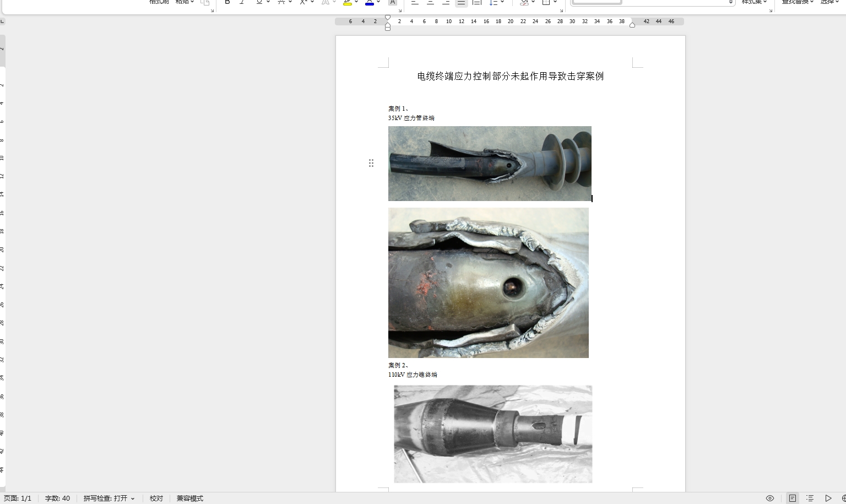Click the underline formatting icon
846x504 pixels.
[x=259, y=2]
